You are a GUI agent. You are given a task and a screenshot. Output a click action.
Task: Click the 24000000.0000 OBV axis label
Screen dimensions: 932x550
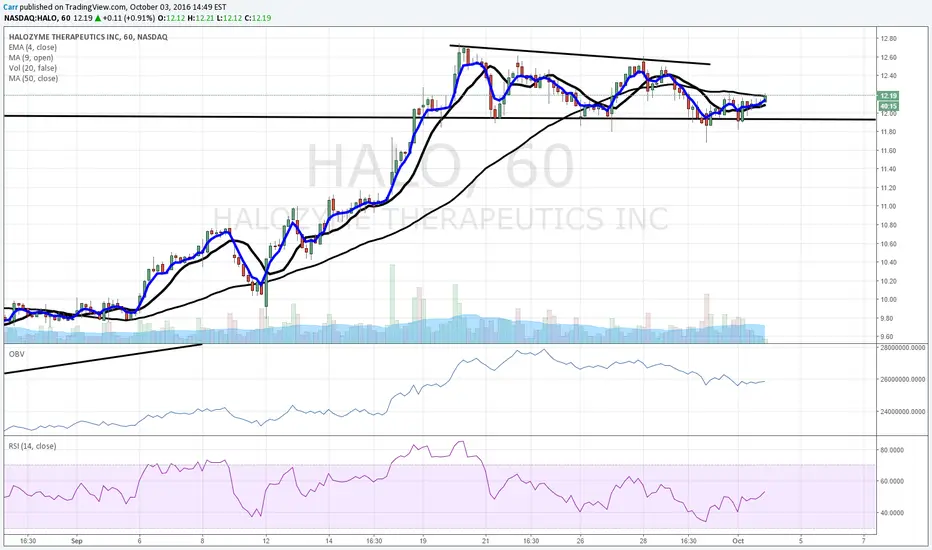[903, 411]
